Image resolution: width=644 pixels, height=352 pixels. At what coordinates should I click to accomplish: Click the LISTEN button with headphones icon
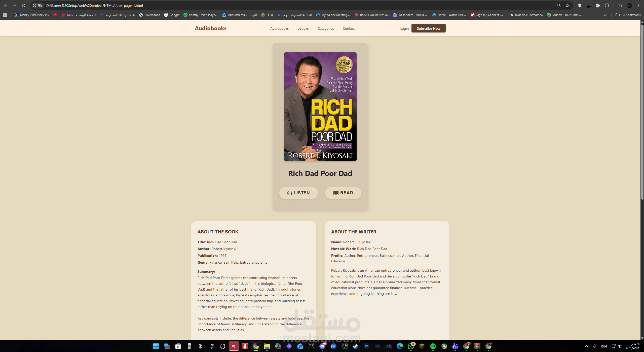(298, 193)
